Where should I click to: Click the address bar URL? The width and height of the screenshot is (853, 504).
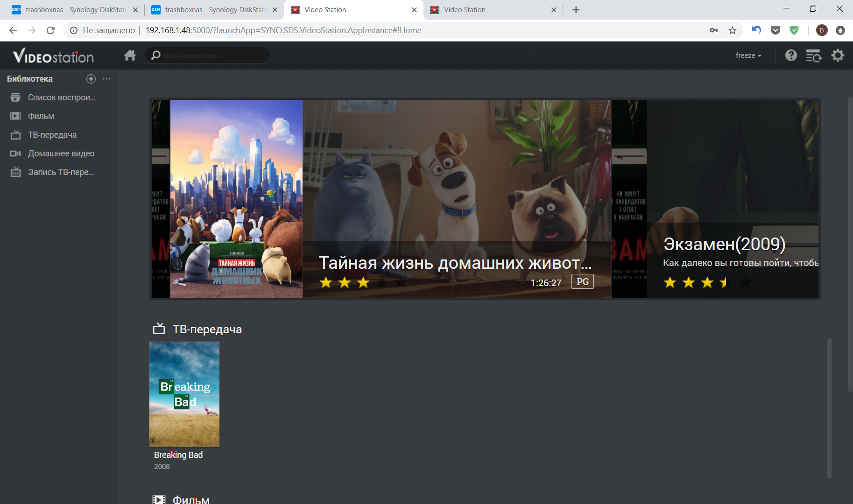tap(283, 30)
